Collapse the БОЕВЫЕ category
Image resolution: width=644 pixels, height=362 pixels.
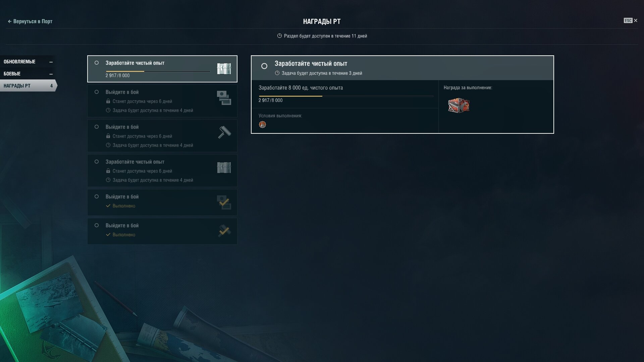pos(51,74)
